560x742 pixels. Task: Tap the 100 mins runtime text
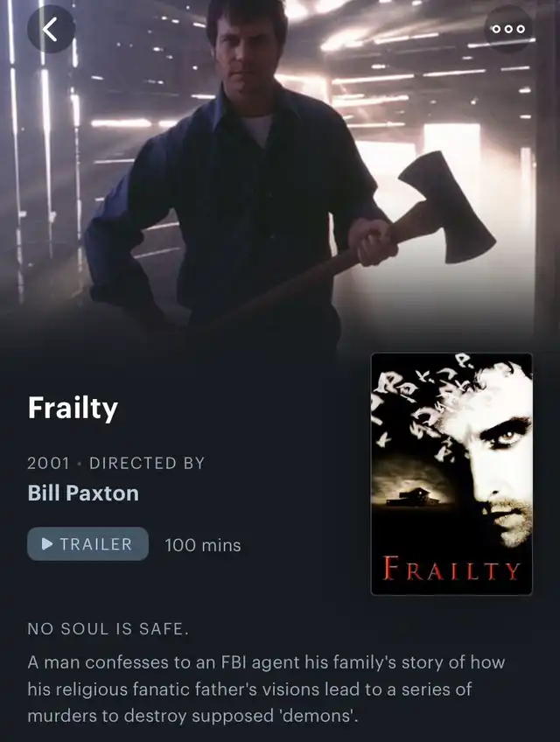[203, 545]
